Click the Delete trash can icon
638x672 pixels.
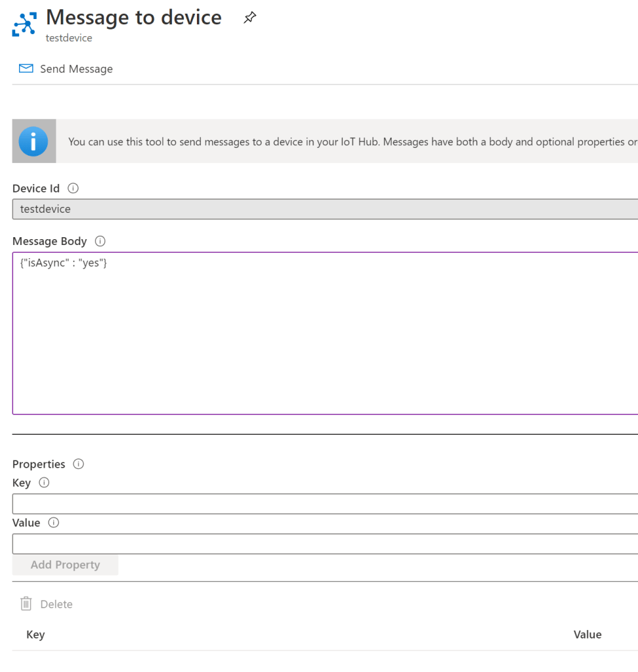click(x=26, y=604)
